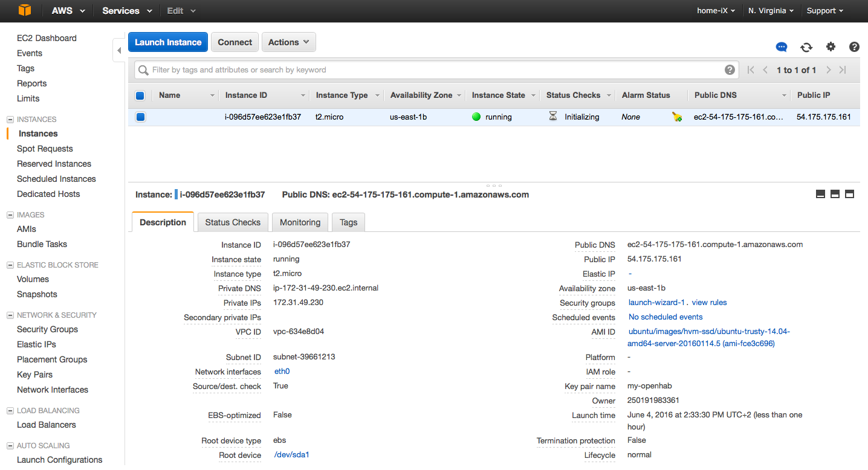This screenshot has width=868, height=470.
Task: Collapse the IMAGES sidebar section
Action: tap(10, 215)
